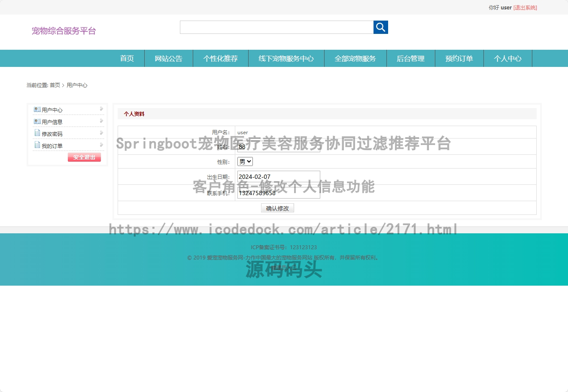Open 网站公告 in the navigation bar
Image resolution: width=568 pixels, height=392 pixels.
(169, 58)
